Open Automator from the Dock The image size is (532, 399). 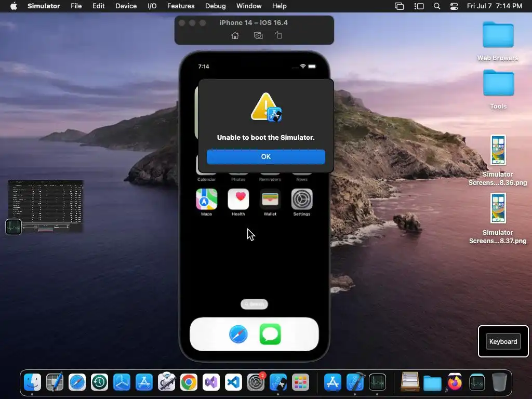[x=166, y=382]
